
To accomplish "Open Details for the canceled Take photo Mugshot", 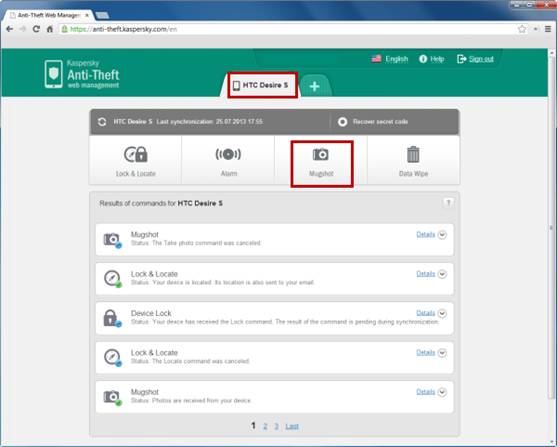I will (426, 235).
